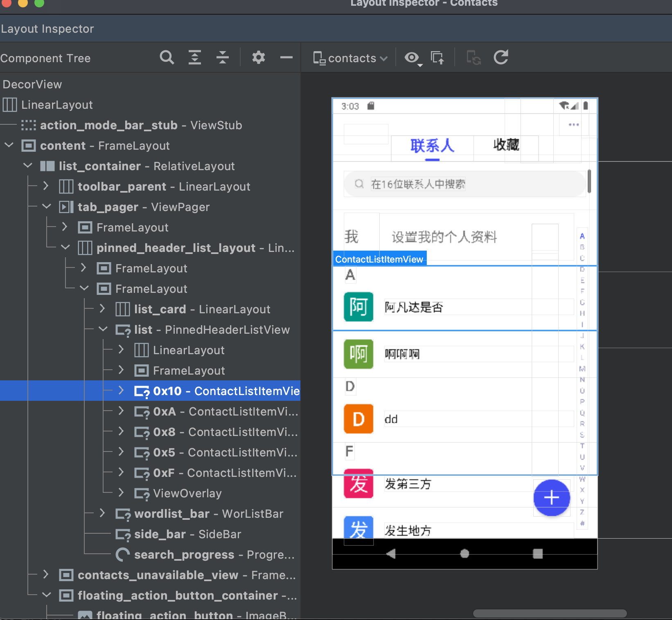Expand the 0x10 ContactListItemView node

pos(122,391)
